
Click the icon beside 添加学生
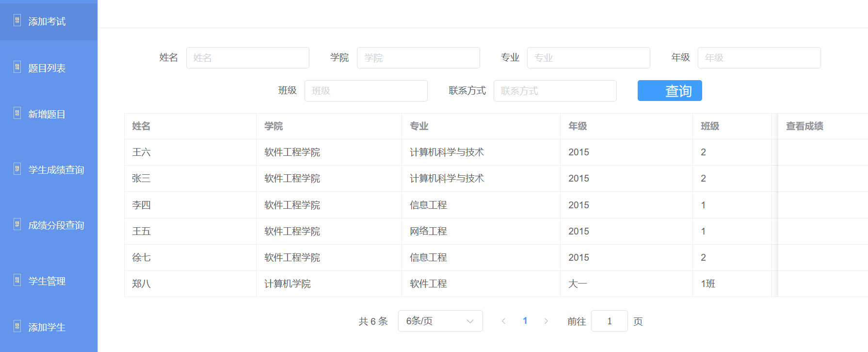pos(17,326)
